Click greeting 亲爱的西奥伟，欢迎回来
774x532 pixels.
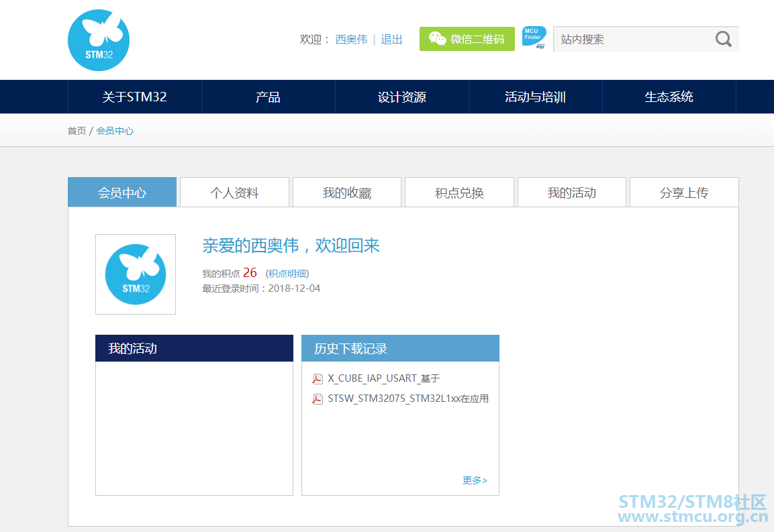coord(291,246)
